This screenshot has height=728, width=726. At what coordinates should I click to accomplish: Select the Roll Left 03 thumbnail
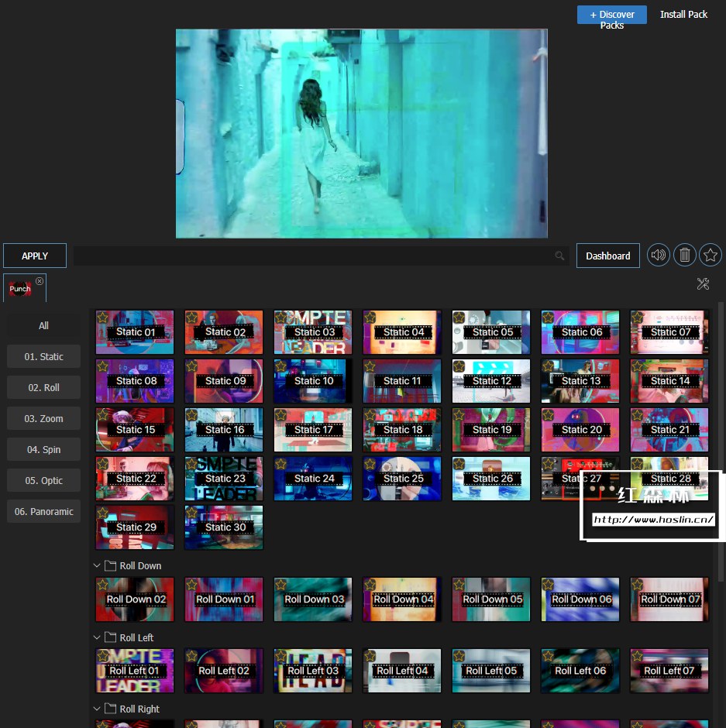point(313,671)
